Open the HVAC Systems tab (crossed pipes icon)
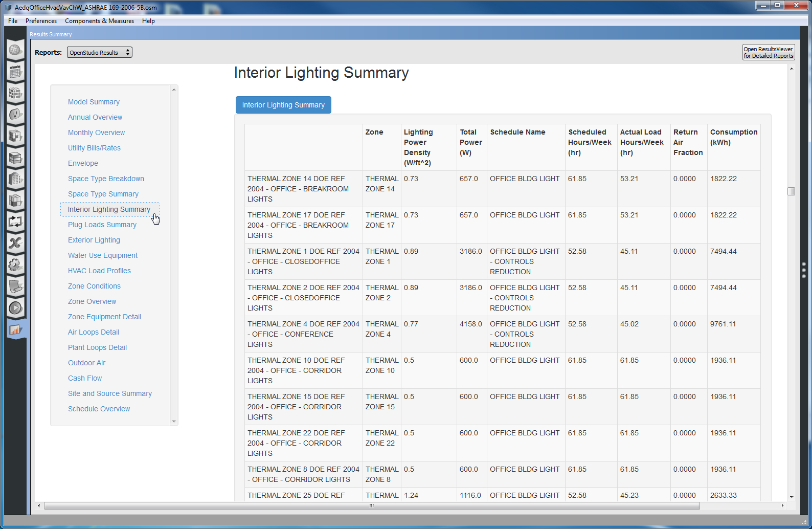Image resolution: width=812 pixels, height=529 pixels. pos(15,243)
